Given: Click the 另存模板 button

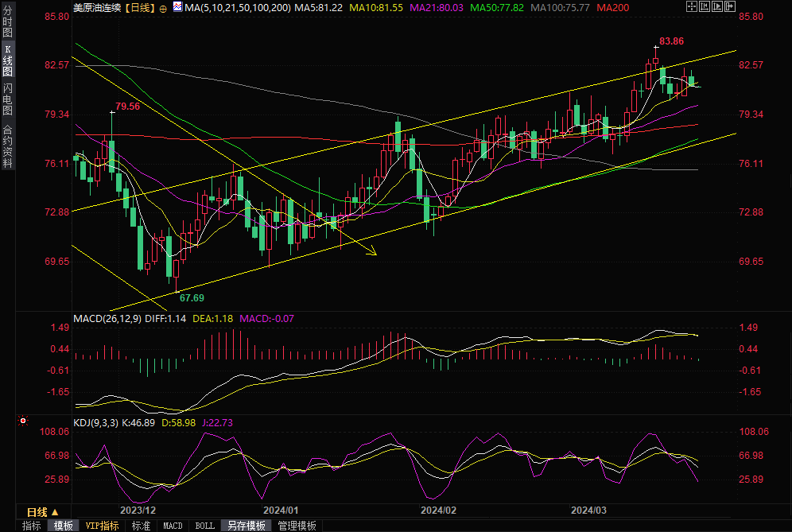Looking at the screenshot, I should tap(246, 526).
